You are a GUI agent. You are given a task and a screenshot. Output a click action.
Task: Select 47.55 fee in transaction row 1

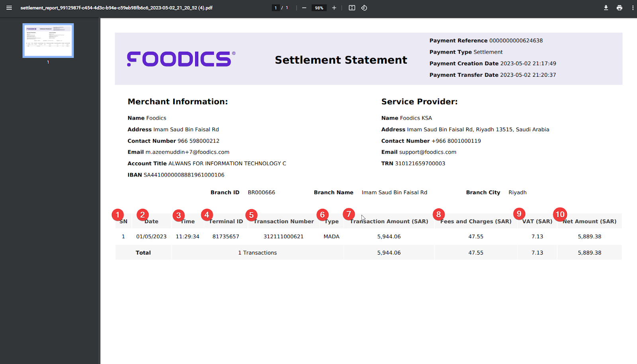tap(476, 237)
